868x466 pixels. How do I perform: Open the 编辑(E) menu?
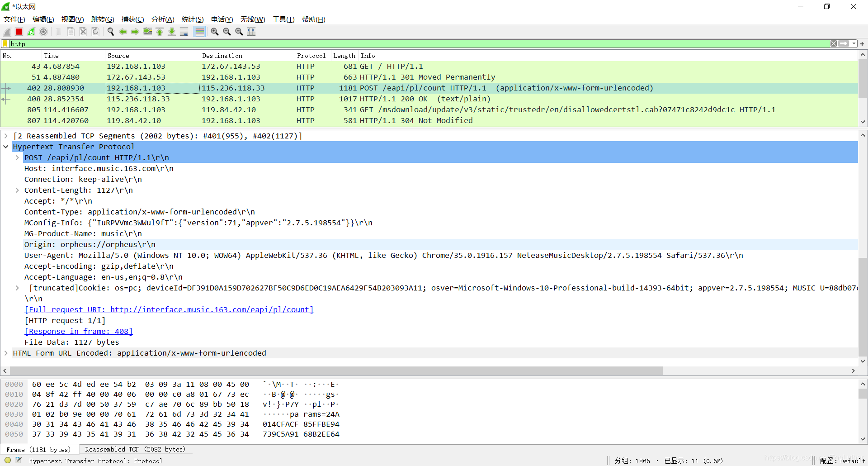coord(43,19)
